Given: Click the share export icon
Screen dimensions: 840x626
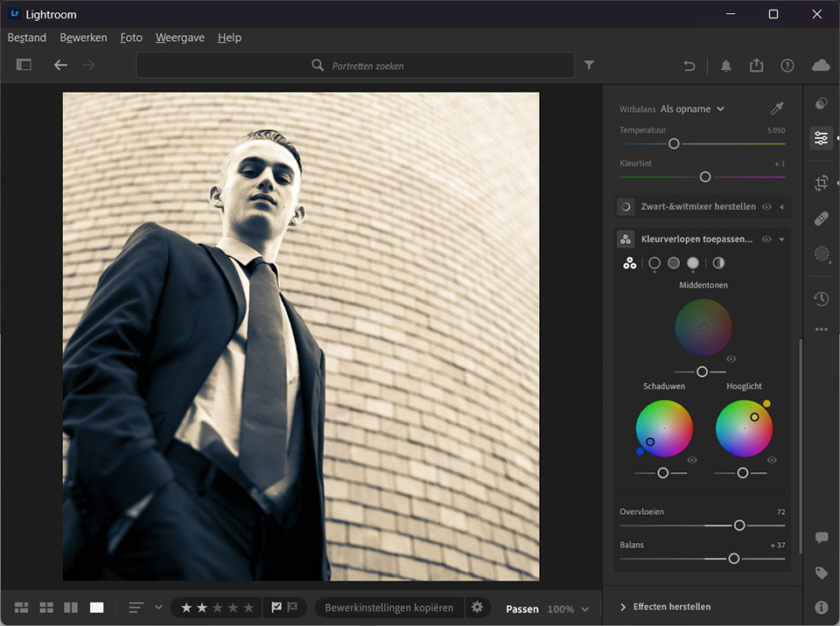Looking at the screenshot, I should (x=756, y=66).
